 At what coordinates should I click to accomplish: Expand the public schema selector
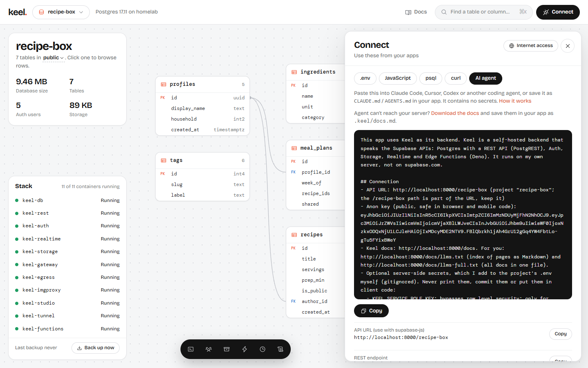click(53, 58)
